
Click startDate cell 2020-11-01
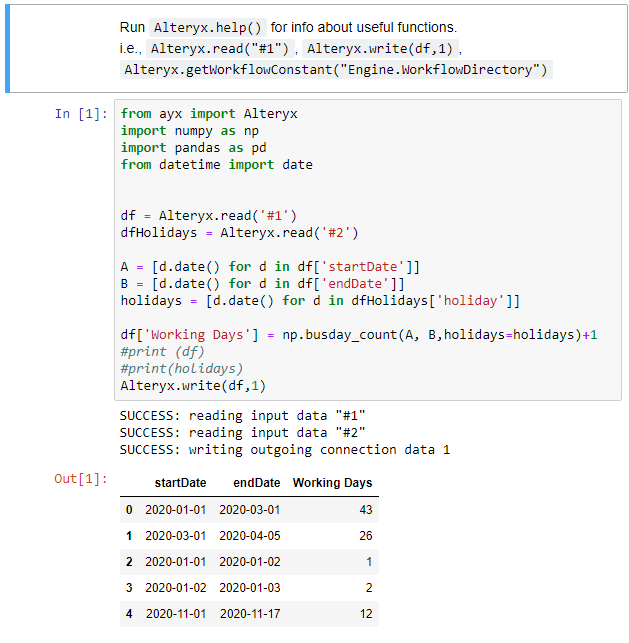pos(176,614)
